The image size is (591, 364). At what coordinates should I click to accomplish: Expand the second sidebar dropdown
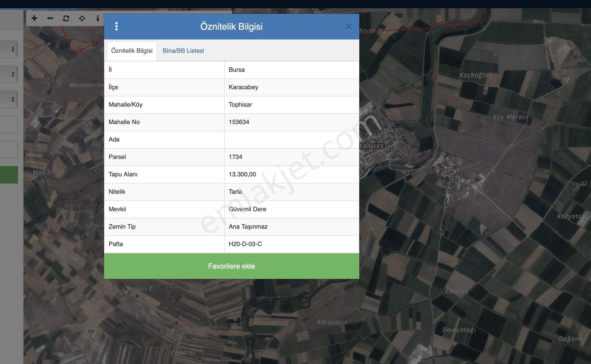coord(9,74)
